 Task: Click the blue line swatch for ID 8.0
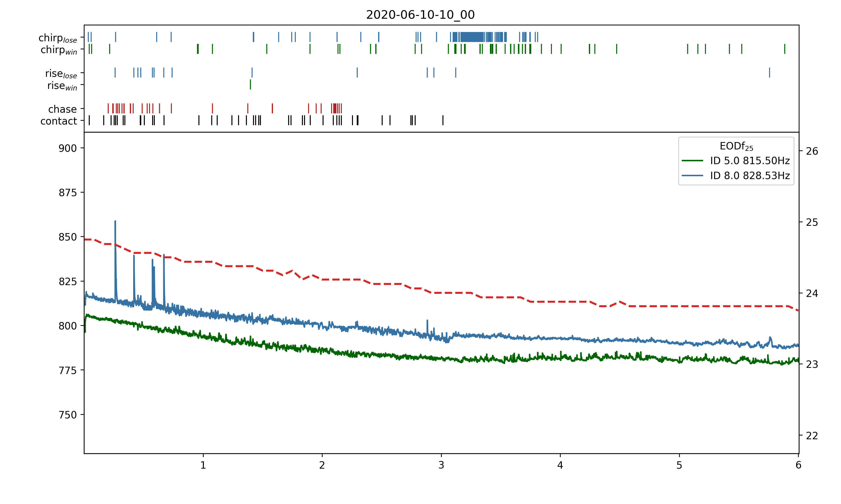(x=692, y=176)
